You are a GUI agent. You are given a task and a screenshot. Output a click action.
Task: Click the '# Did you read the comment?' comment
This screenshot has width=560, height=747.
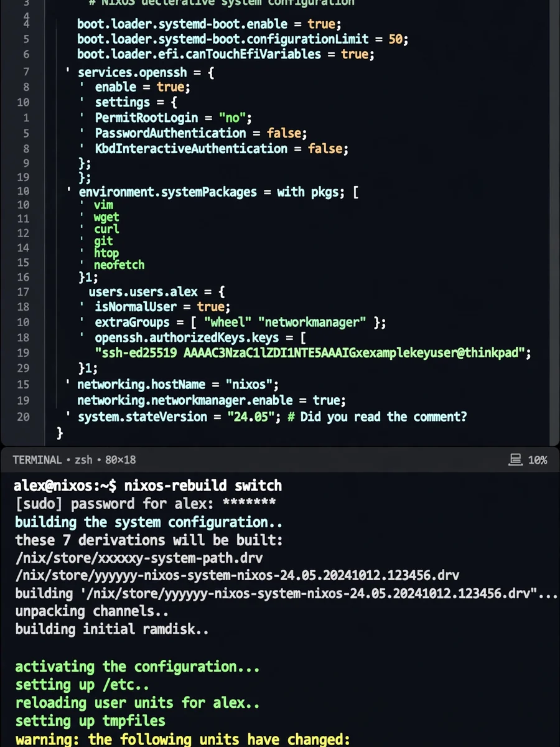pos(377,416)
